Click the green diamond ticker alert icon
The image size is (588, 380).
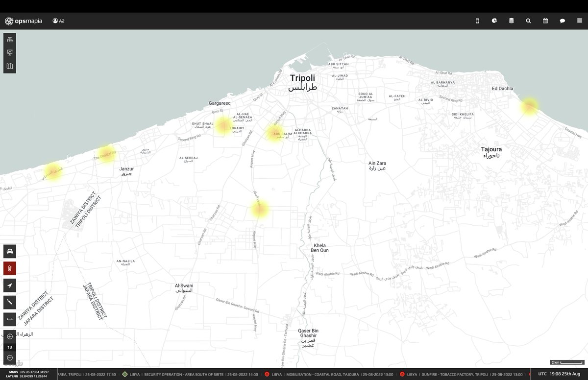(125, 374)
